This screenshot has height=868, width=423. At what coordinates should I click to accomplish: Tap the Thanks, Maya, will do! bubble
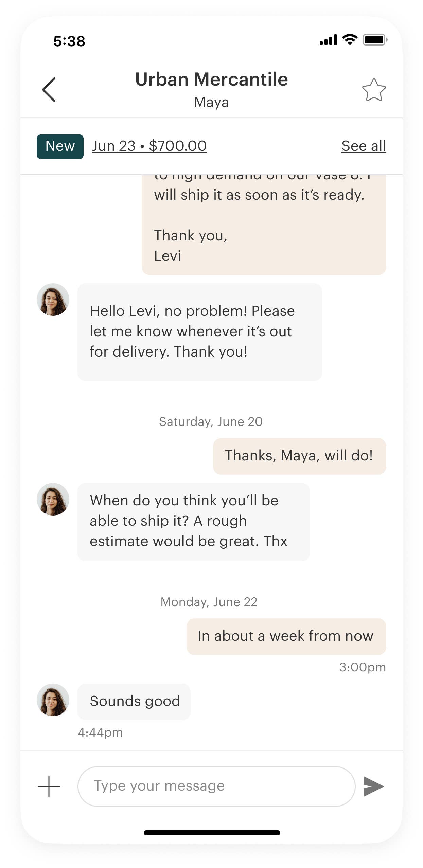click(x=299, y=456)
